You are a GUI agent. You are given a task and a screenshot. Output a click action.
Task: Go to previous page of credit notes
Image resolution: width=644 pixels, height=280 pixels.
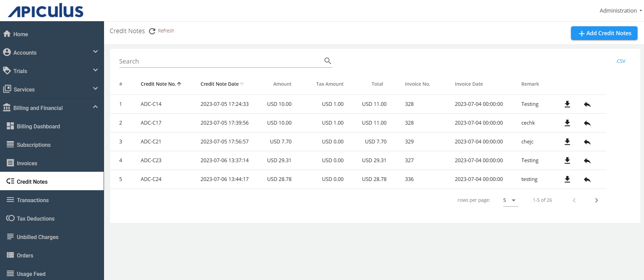tap(574, 200)
